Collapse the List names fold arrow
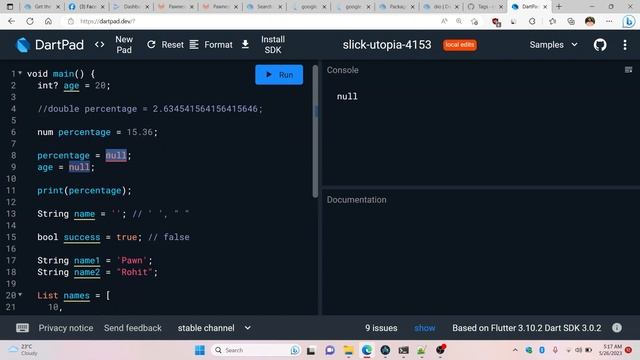Screen dimensions: 640x360 20,294
